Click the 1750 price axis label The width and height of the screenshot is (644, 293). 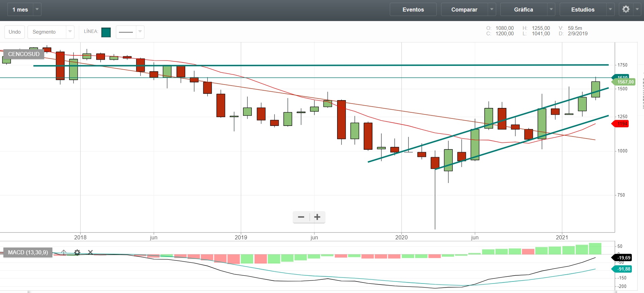coord(623,65)
